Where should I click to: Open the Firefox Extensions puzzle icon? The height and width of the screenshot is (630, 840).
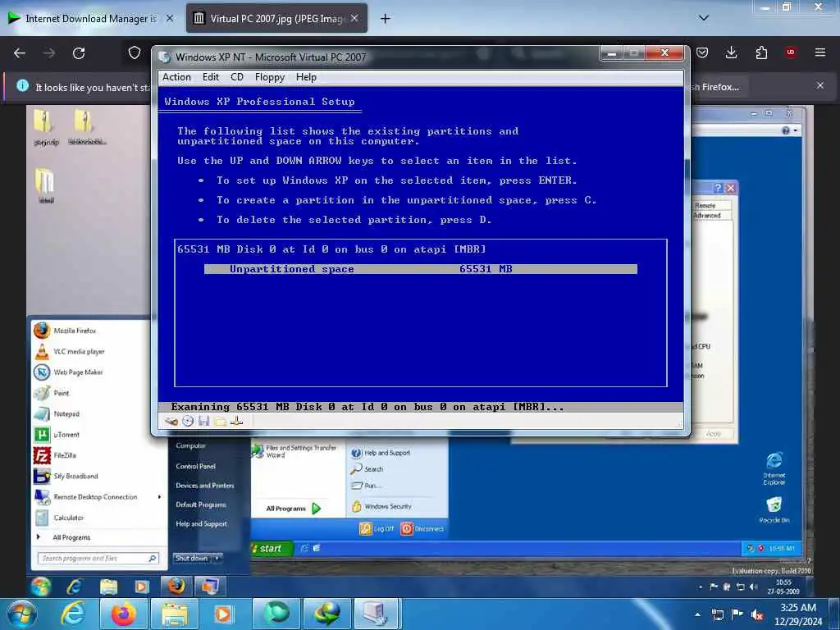[761, 52]
